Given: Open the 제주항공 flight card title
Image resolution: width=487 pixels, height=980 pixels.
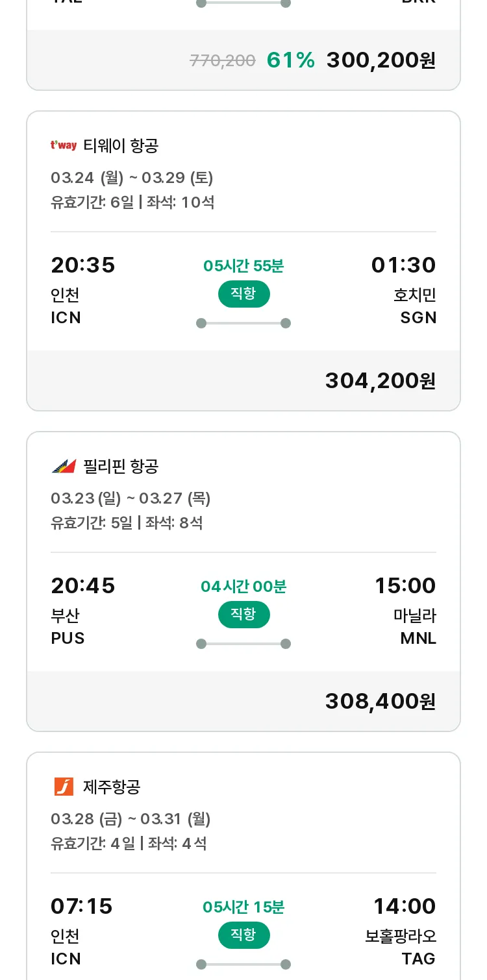Looking at the screenshot, I should coord(112,787).
